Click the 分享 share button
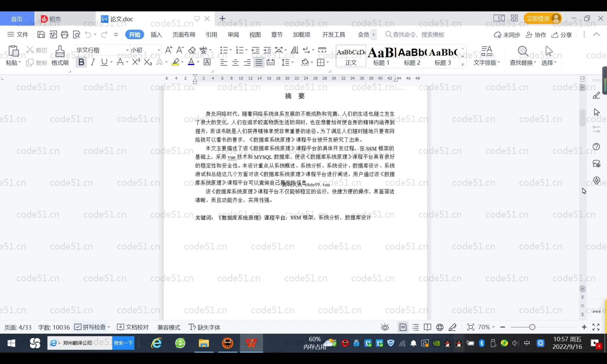 point(562,35)
